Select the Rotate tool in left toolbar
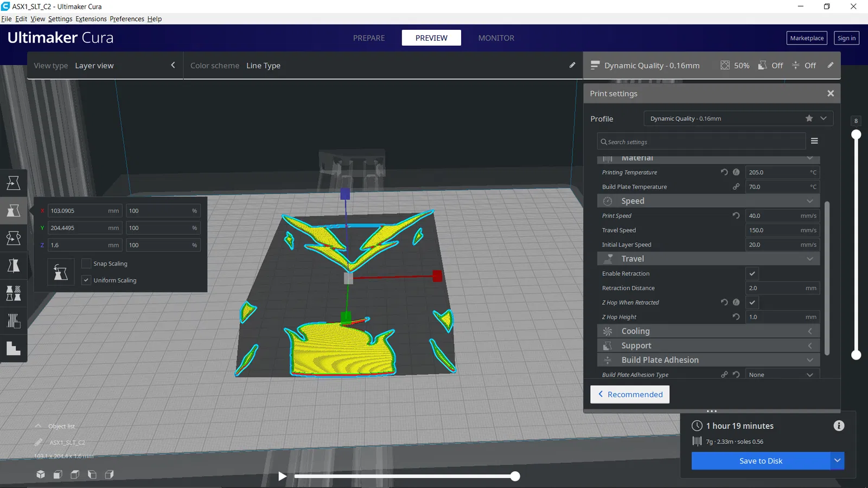The height and width of the screenshot is (488, 868). click(x=14, y=238)
